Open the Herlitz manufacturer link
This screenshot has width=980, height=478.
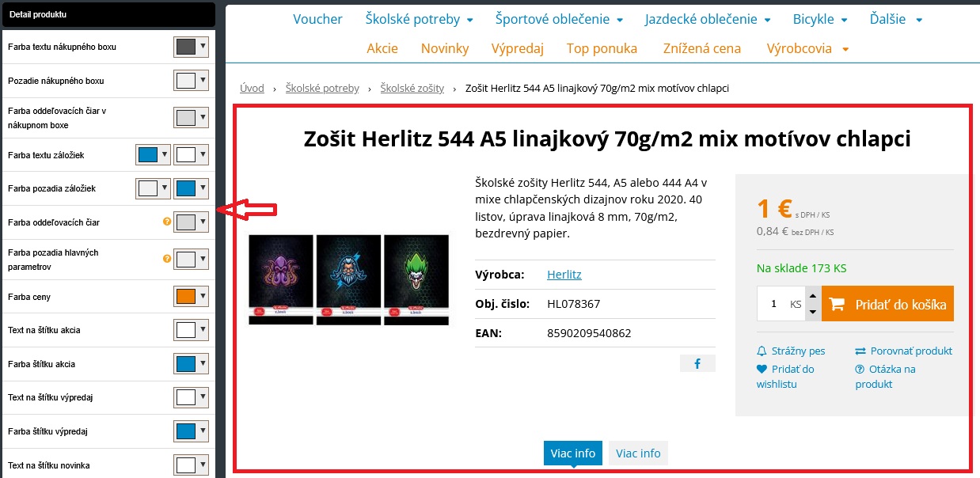(x=564, y=275)
